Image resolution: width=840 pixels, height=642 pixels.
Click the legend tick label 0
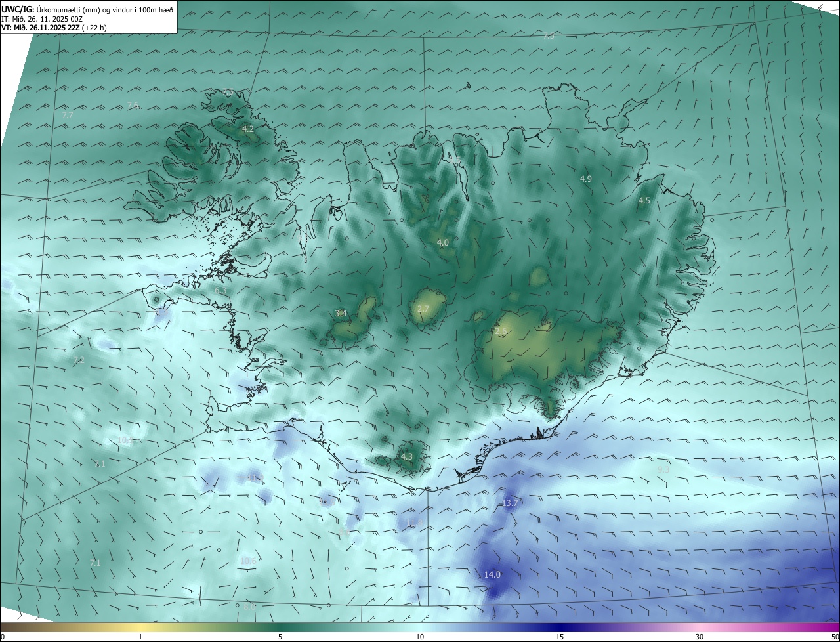tap(3, 637)
